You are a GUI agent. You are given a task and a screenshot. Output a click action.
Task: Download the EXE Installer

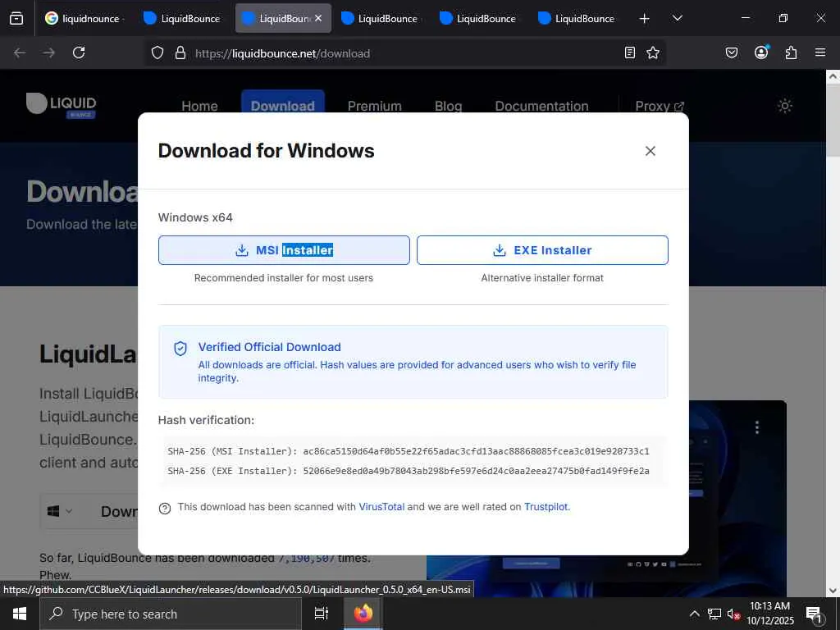[542, 250]
